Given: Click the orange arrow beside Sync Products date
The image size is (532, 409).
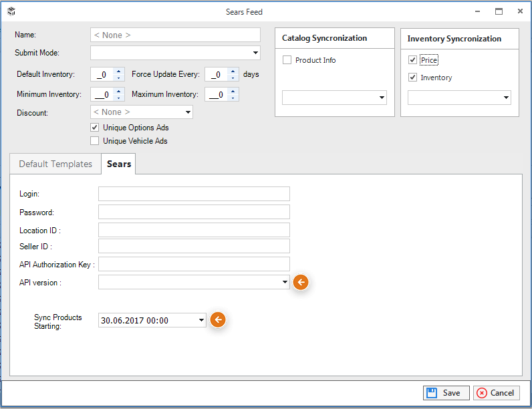Looking at the screenshot, I should pyautogui.click(x=218, y=319).
